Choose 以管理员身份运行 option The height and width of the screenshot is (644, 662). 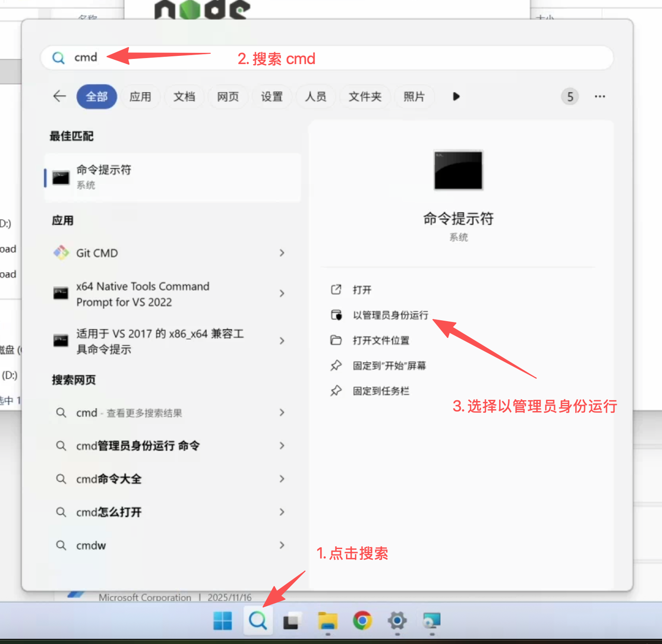(390, 315)
